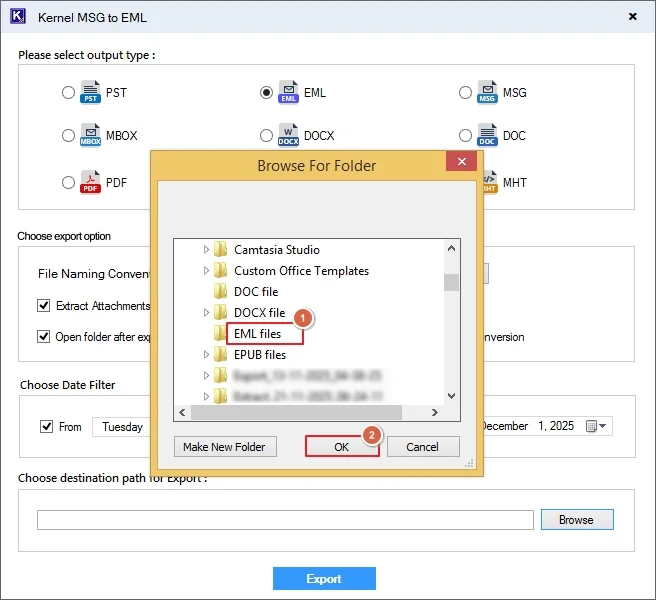Click the DOCX file format icon
This screenshot has height=600, width=656.
click(288, 136)
